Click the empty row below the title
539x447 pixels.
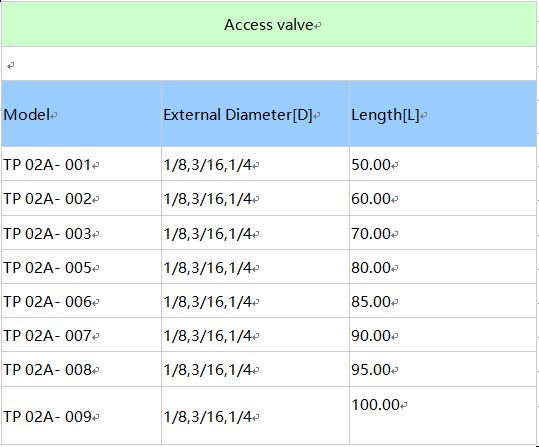click(x=269, y=64)
